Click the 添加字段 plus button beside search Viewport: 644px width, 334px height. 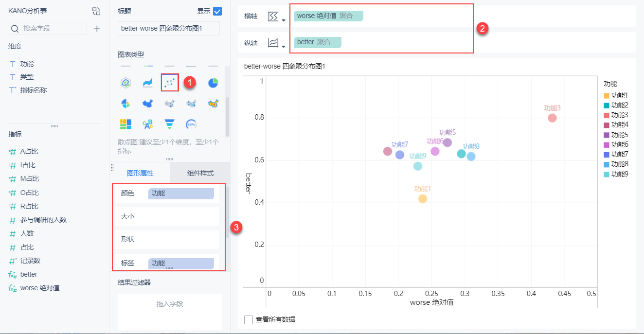[97, 29]
